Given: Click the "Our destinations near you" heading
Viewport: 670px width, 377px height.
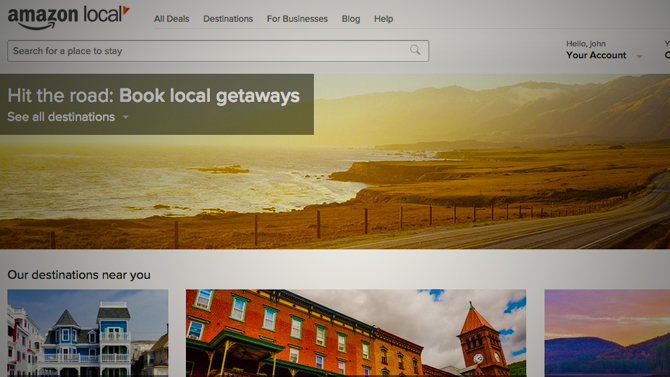Looking at the screenshot, I should (x=79, y=275).
